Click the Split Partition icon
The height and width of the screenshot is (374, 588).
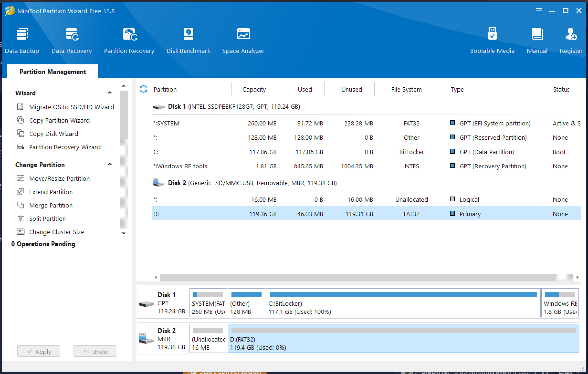point(21,218)
